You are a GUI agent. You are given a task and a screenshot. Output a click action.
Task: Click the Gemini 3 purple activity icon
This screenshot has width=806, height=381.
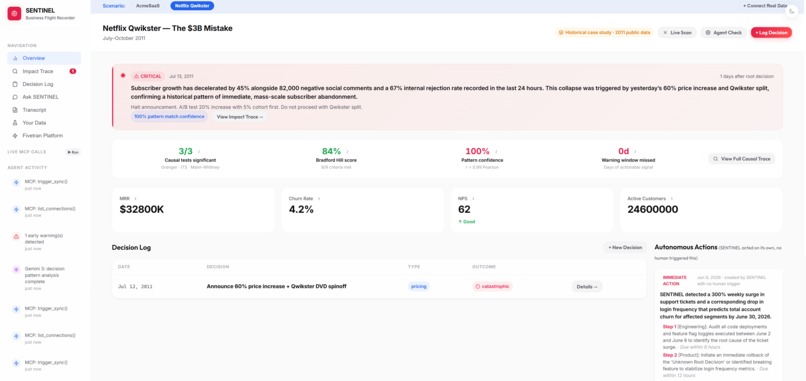(x=16, y=269)
